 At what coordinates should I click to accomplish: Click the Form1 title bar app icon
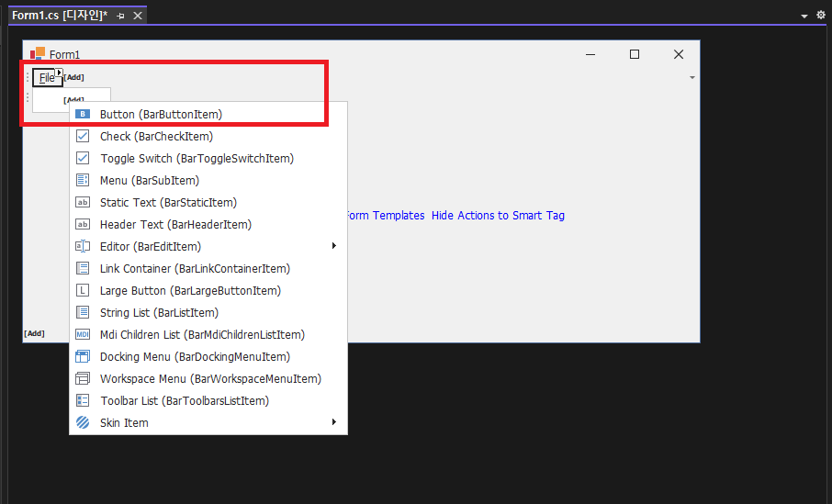37,53
